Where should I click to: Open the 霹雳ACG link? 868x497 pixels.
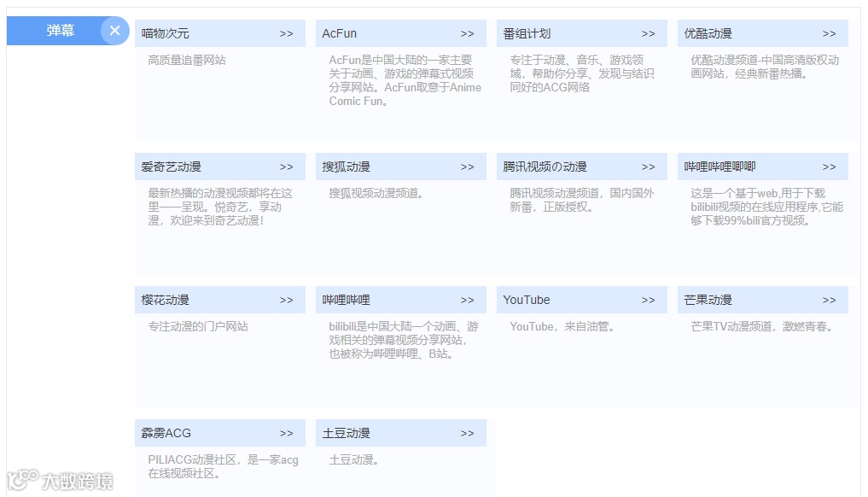(166, 433)
